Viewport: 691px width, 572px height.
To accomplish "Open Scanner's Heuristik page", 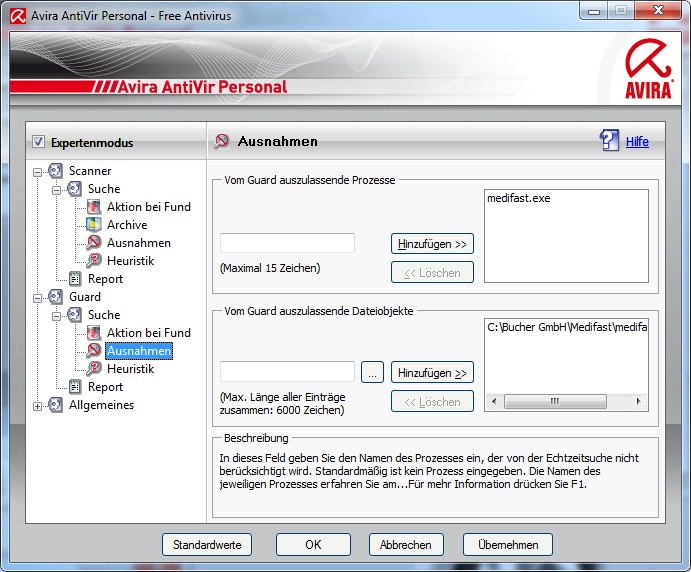I will click(130, 260).
